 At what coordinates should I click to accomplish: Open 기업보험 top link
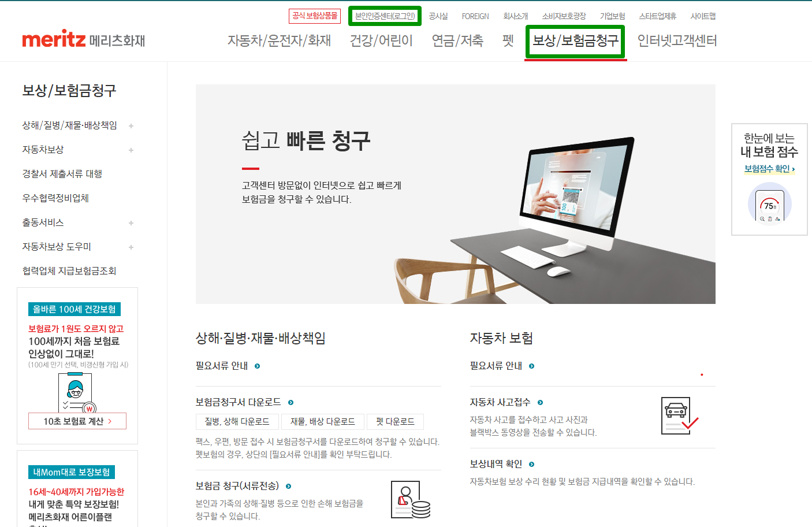(x=613, y=16)
